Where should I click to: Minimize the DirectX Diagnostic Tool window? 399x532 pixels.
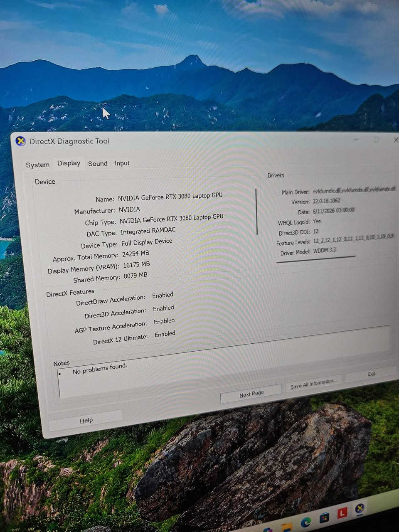click(356, 140)
